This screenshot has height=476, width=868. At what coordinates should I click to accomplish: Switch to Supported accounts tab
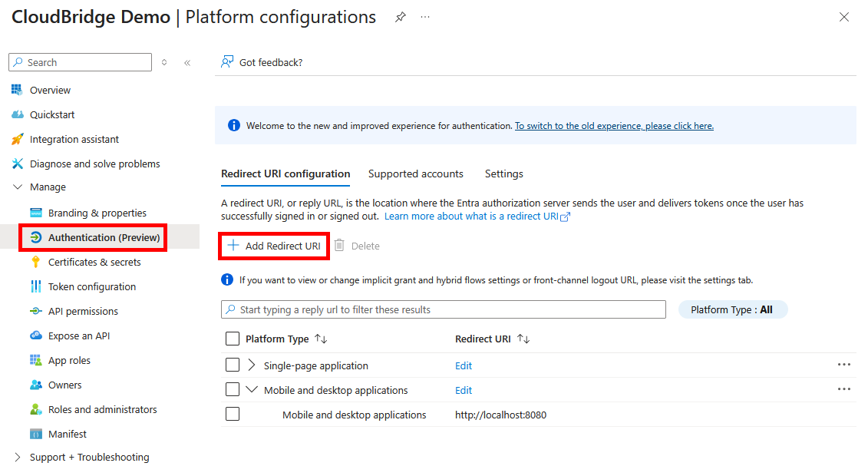(416, 174)
